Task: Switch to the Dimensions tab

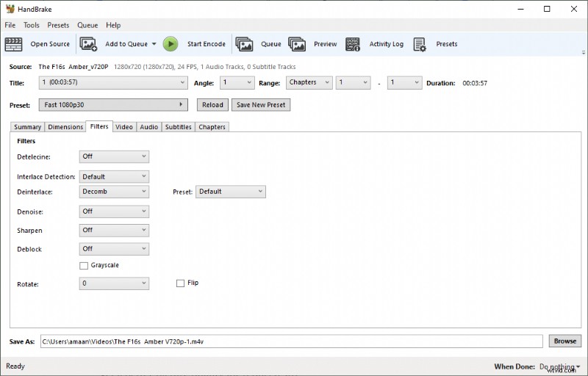Action: point(65,127)
